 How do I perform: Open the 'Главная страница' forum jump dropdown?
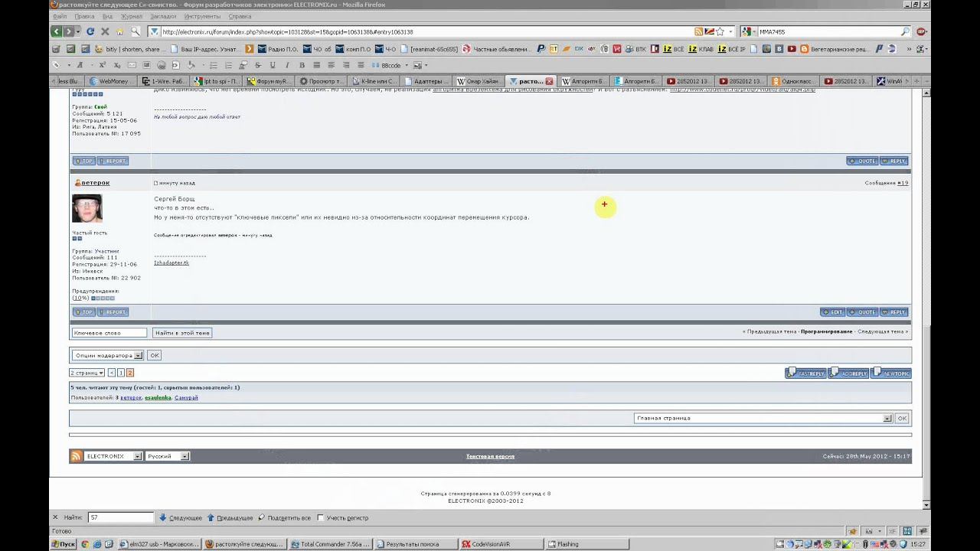[763, 418]
